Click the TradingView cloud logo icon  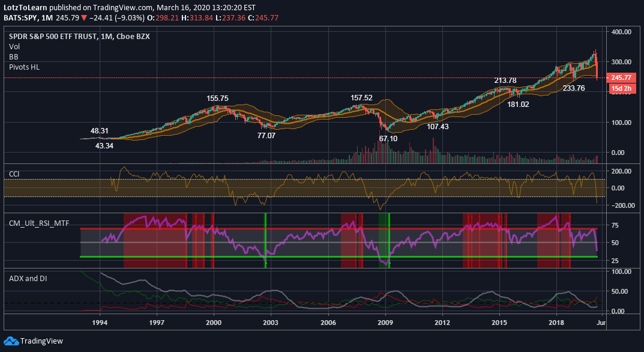pyautogui.click(x=11, y=341)
